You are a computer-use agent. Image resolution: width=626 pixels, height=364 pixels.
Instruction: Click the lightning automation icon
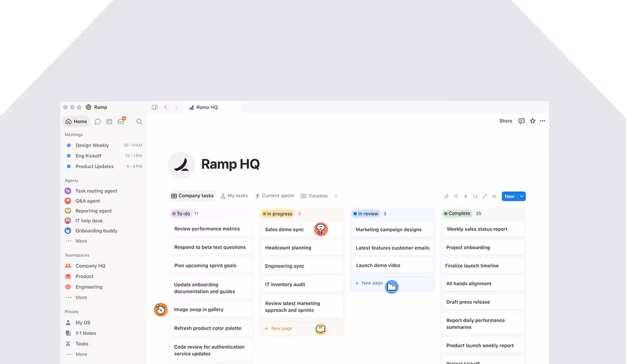[x=465, y=196]
